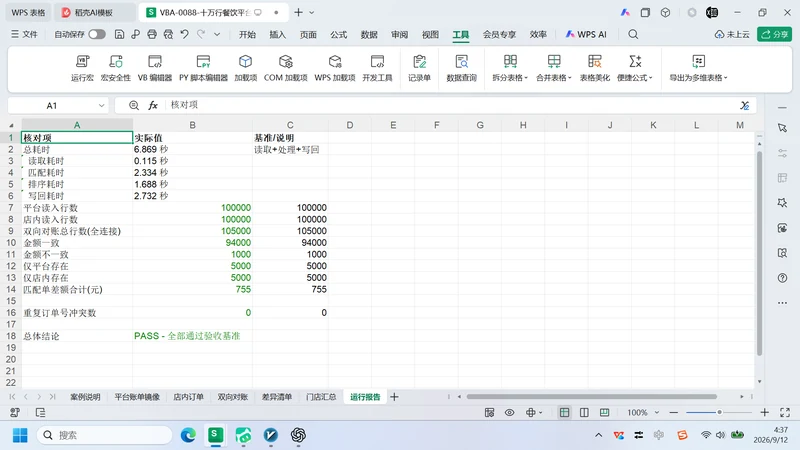Click the 稻壳AI模板 tab
Image resolution: width=800 pixels, height=450 pixels.
(x=93, y=12)
